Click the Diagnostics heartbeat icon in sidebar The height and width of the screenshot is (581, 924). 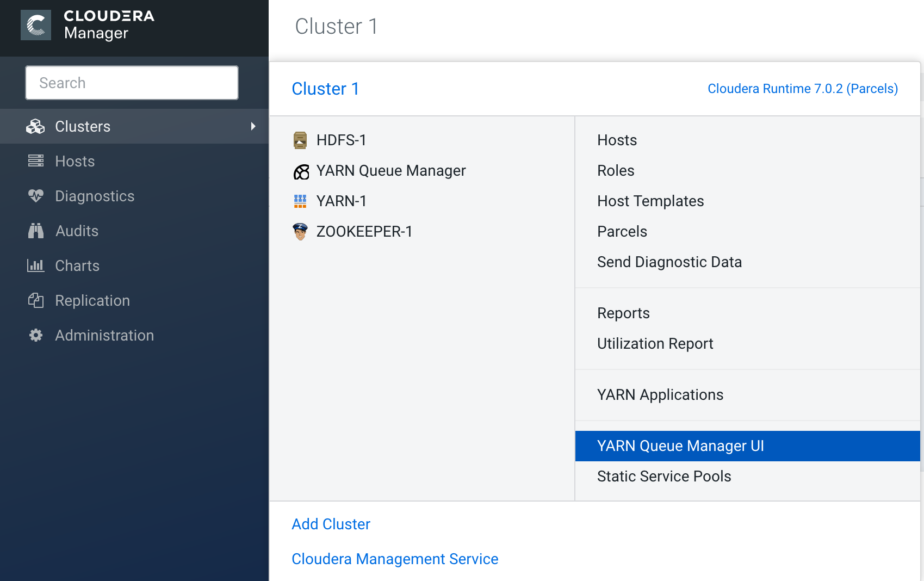click(36, 196)
